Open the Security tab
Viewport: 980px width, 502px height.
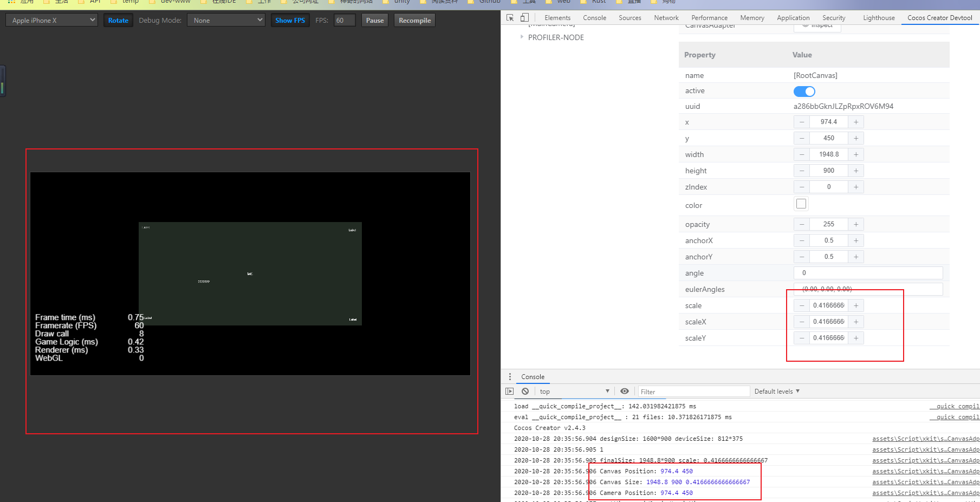834,18
